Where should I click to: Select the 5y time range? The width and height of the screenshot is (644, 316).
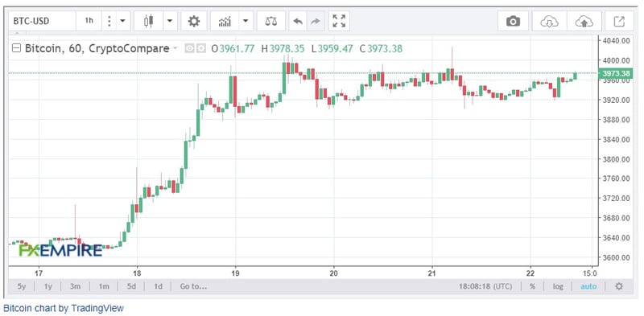tap(22, 286)
